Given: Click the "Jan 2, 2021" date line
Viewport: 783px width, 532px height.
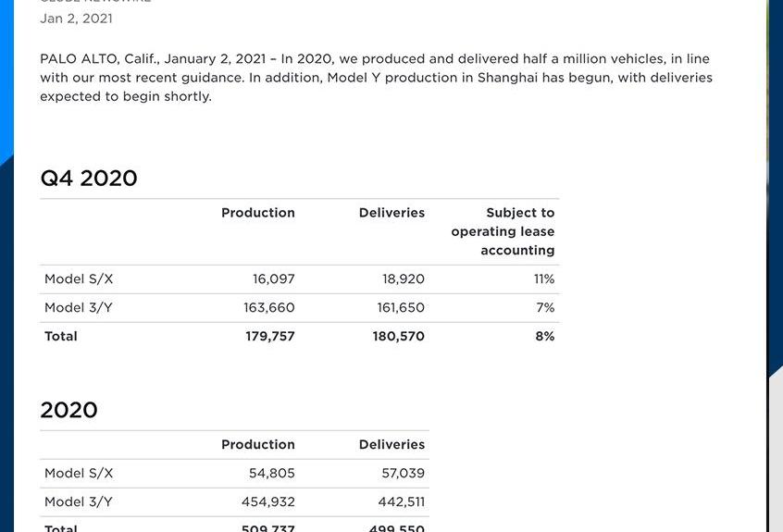Looking at the screenshot, I should [x=76, y=19].
